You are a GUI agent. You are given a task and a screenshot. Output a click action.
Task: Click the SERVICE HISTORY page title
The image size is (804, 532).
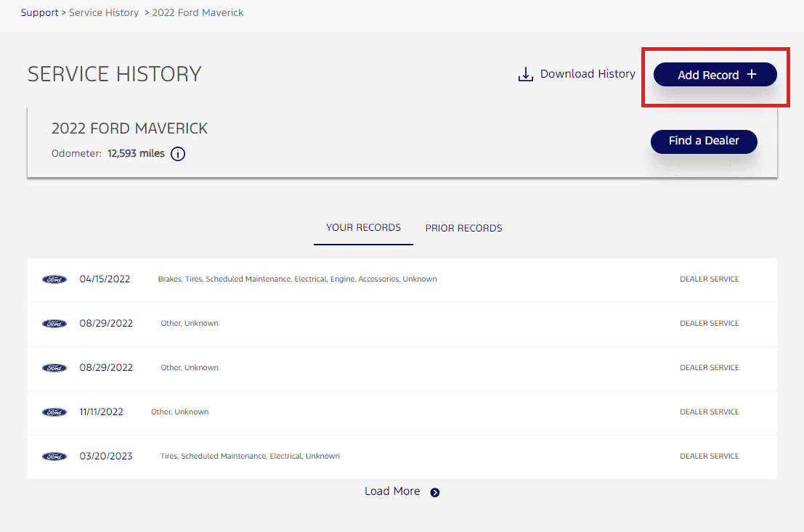click(114, 74)
